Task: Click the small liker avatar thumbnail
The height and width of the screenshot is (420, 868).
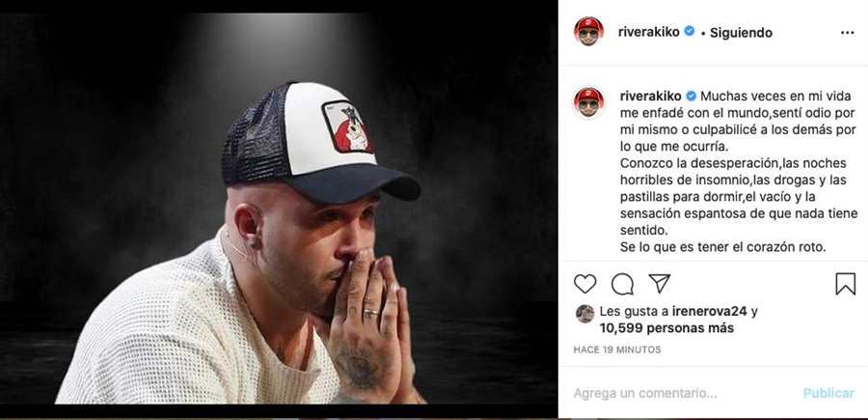Action: (x=584, y=313)
